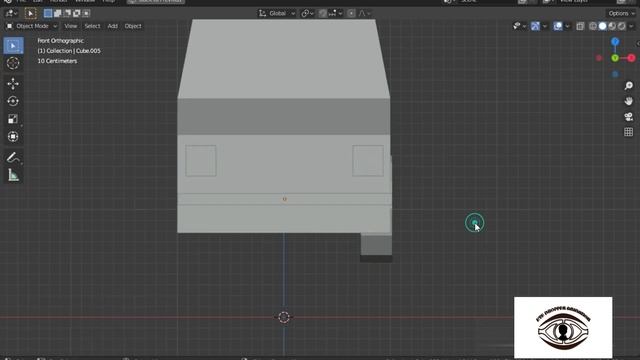Select the Annotate tool

pyautogui.click(x=13, y=158)
